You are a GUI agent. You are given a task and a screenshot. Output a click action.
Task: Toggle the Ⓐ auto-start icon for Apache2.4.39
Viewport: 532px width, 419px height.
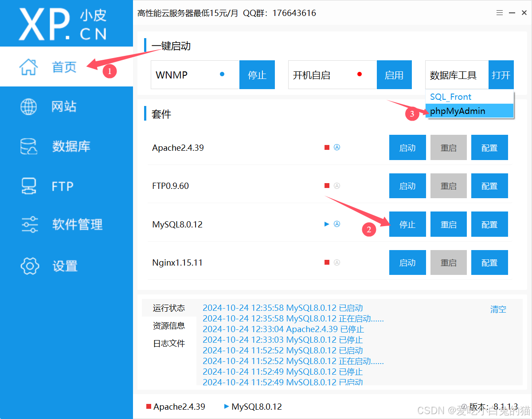click(x=337, y=148)
